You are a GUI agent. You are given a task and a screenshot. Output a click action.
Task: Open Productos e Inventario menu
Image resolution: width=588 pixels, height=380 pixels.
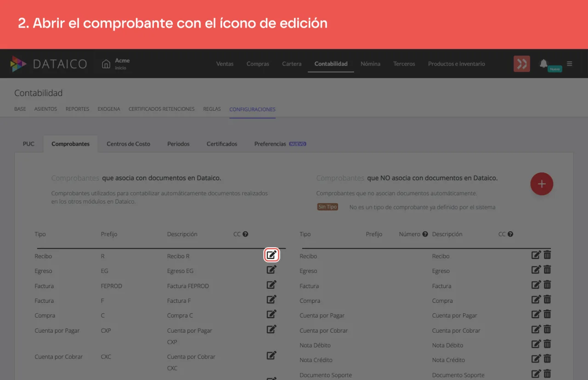click(x=457, y=64)
